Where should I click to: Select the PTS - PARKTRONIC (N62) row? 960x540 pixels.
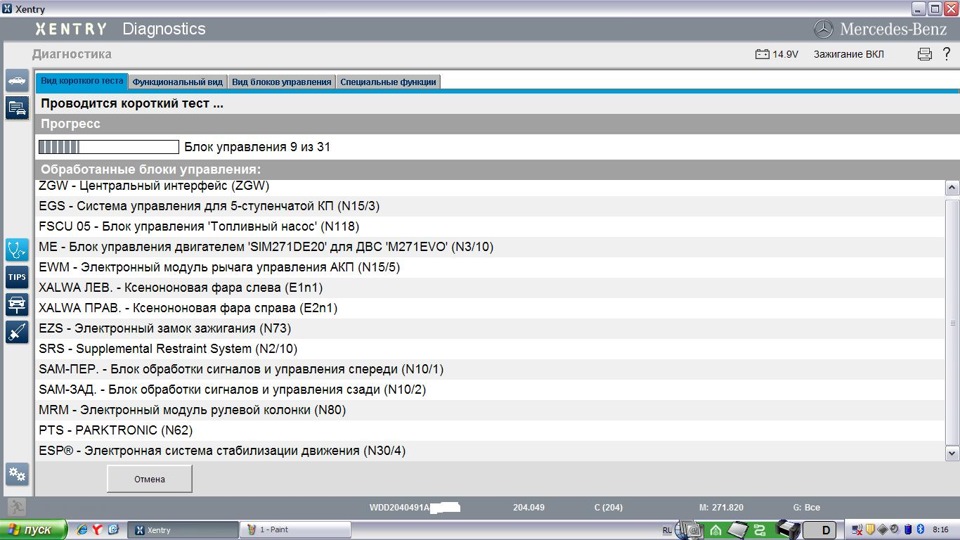(490, 430)
